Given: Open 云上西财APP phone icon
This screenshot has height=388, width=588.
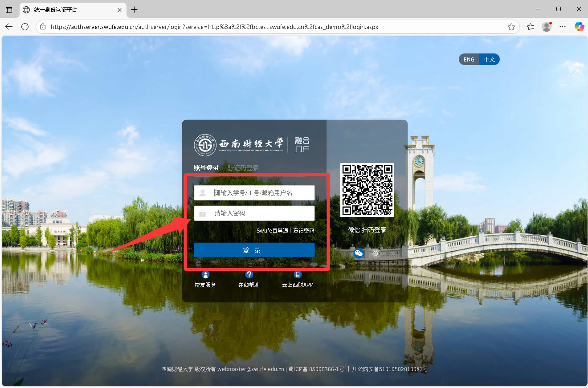Looking at the screenshot, I should [x=298, y=274].
